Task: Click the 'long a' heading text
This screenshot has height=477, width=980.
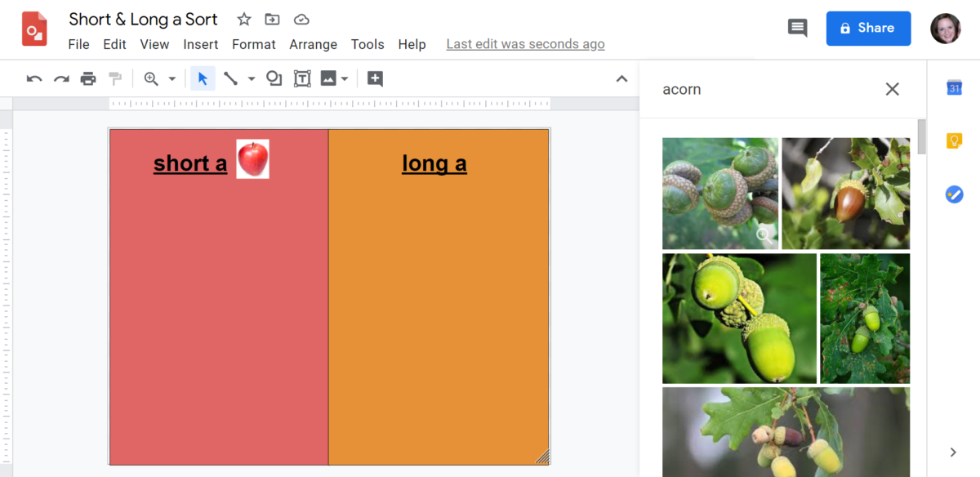Action: point(434,163)
